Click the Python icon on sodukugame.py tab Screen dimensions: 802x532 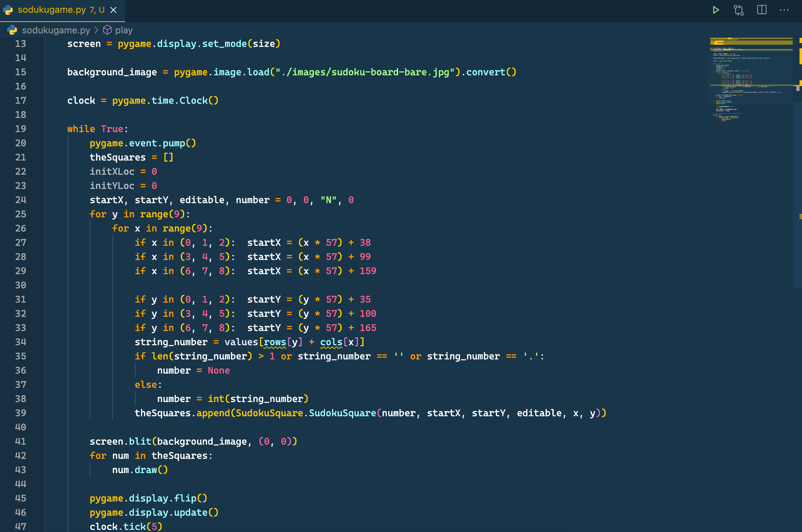click(8, 10)
